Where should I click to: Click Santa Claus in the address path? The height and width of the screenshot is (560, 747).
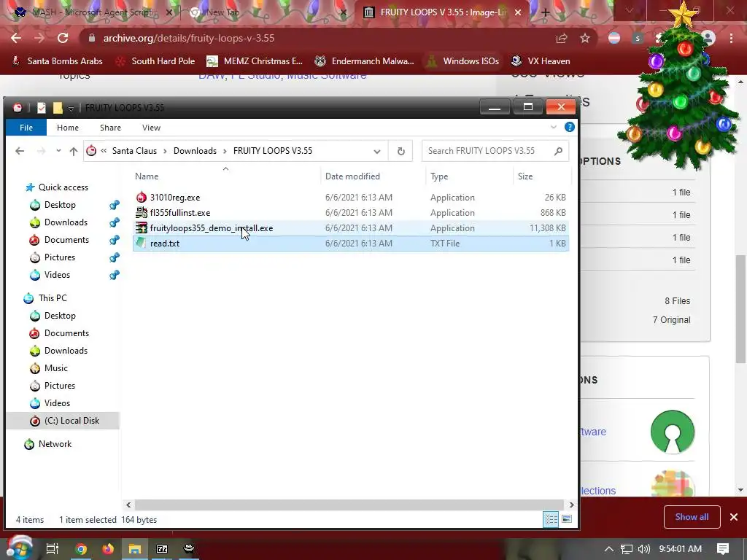[134, 150]
